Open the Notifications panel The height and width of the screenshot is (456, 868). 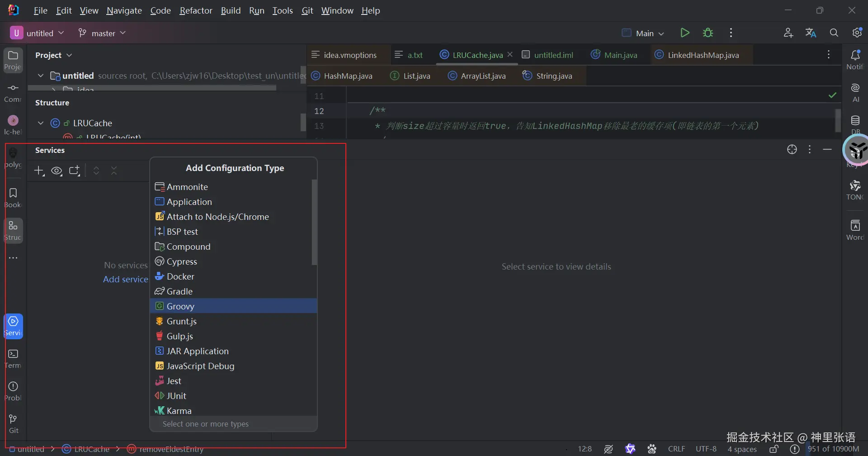click(855, 60)
